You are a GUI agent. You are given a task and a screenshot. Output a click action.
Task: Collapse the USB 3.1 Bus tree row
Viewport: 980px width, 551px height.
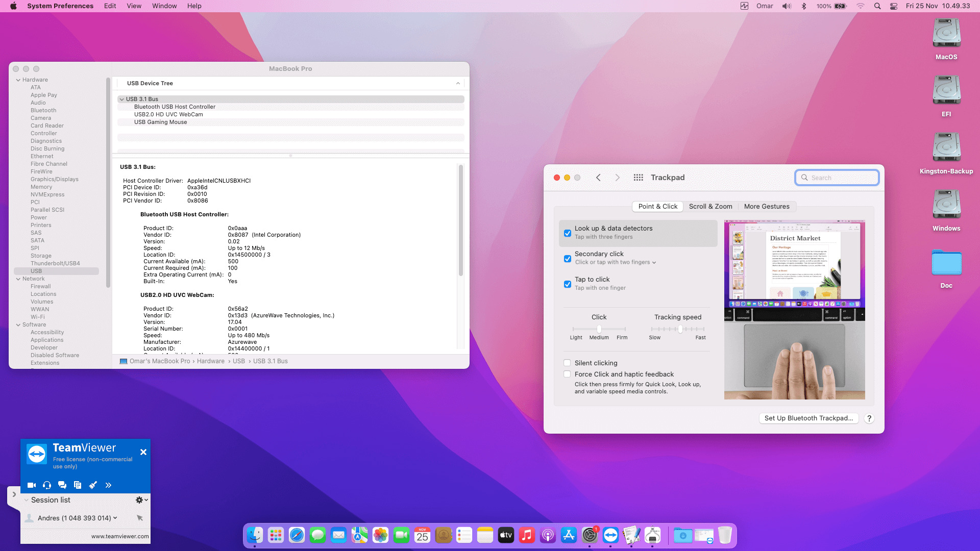(x=122, y=99)
